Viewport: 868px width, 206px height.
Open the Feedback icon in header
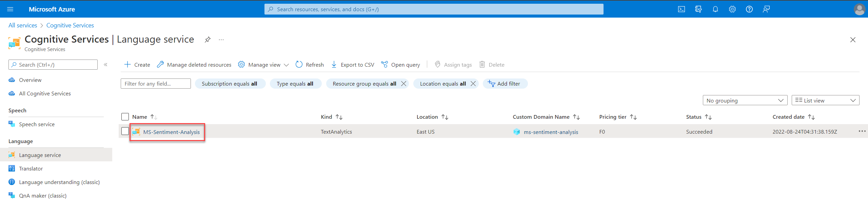click(x=766, y=9)
